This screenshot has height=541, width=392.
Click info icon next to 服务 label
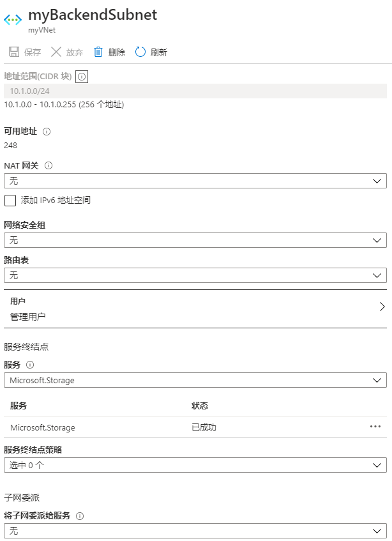30,365
